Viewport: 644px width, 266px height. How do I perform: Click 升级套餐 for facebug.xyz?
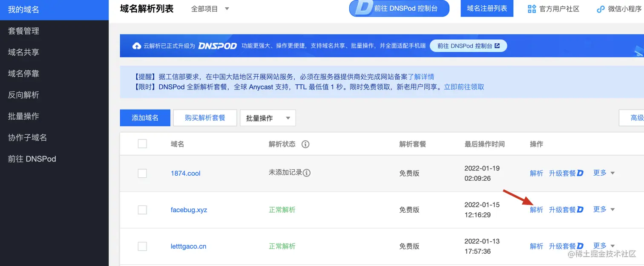click(x=562, y=210)
